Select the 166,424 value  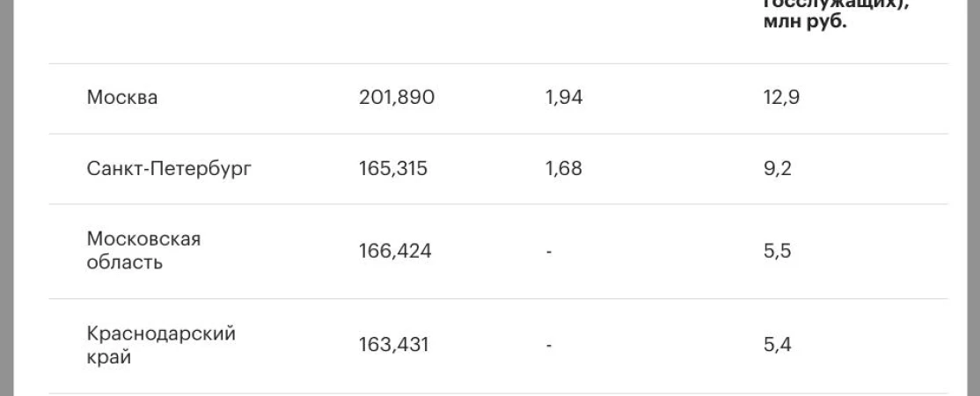[395, 252]
